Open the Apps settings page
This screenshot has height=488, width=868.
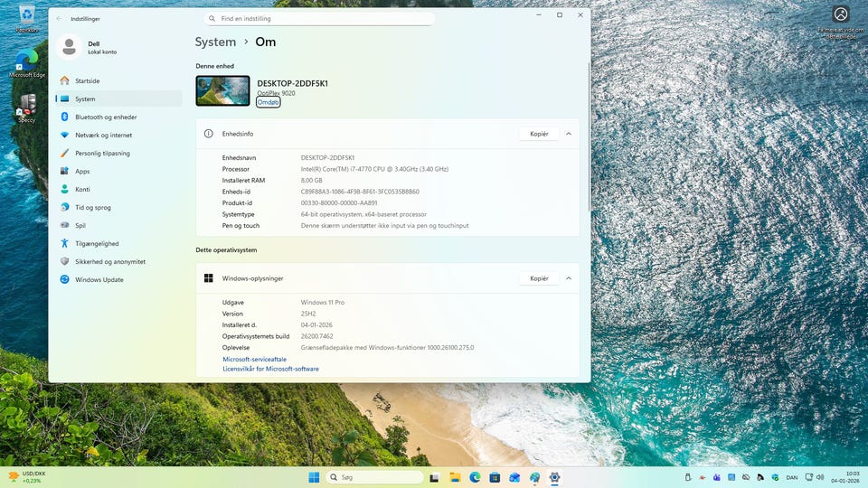pyautogui.click(x=82, y=172)
